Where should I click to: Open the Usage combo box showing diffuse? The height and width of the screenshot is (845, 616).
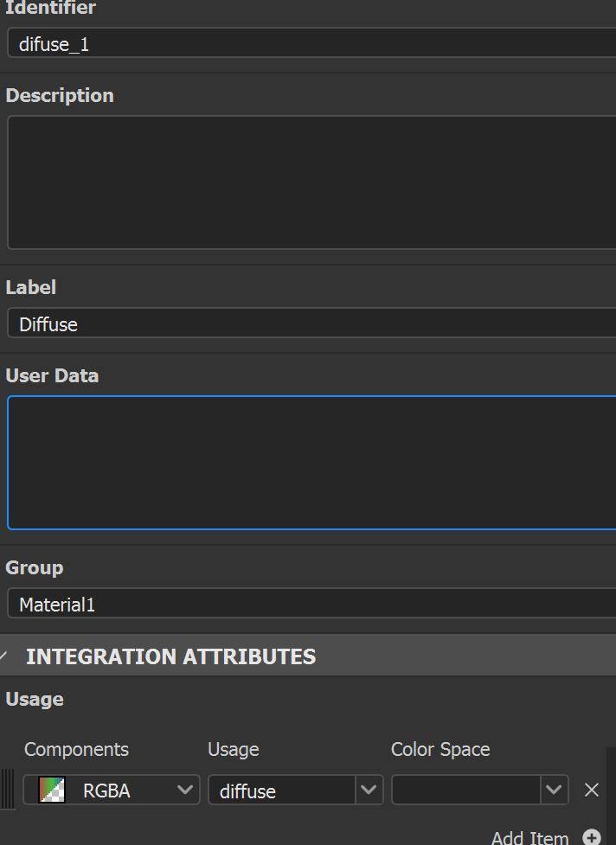click(x=286, y=790)
